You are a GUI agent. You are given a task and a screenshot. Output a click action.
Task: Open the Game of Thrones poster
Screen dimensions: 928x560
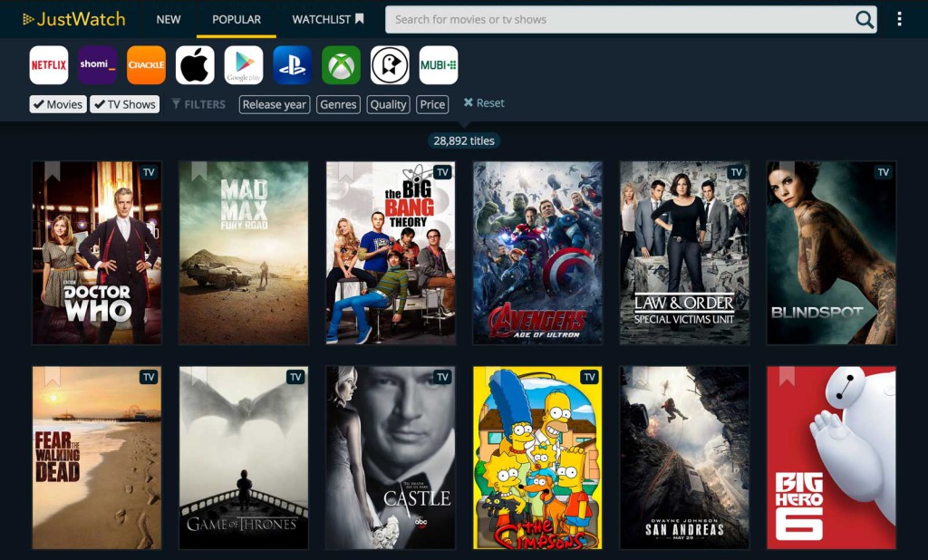coord(243,458)
